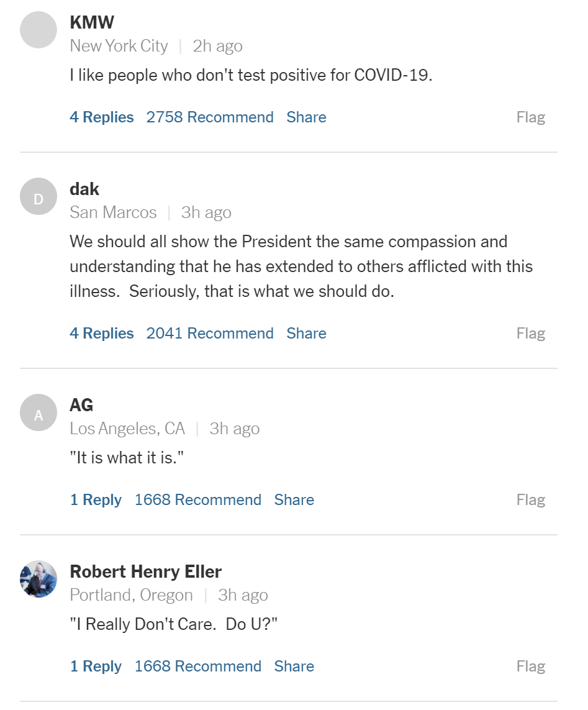
Task: Flag KMW's comment
Action: tap(531, 117)
